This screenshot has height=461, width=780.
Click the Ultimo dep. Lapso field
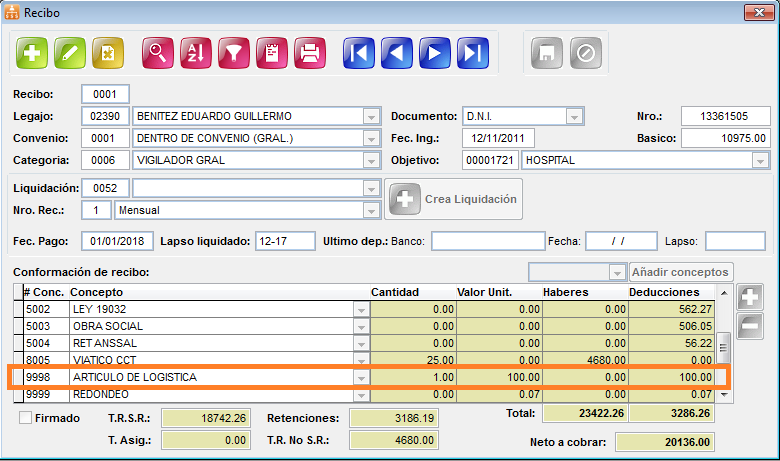pyautogui.click(x=735, y=241)
